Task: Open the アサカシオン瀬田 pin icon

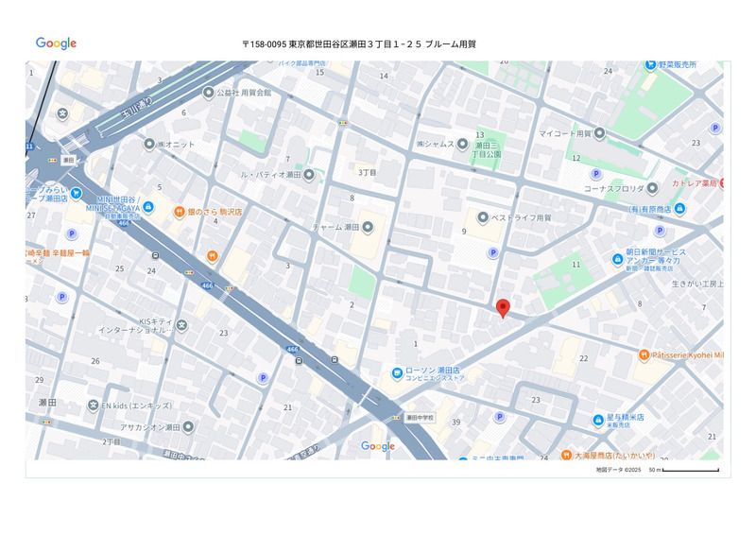Action: click(x=188, y=427)
